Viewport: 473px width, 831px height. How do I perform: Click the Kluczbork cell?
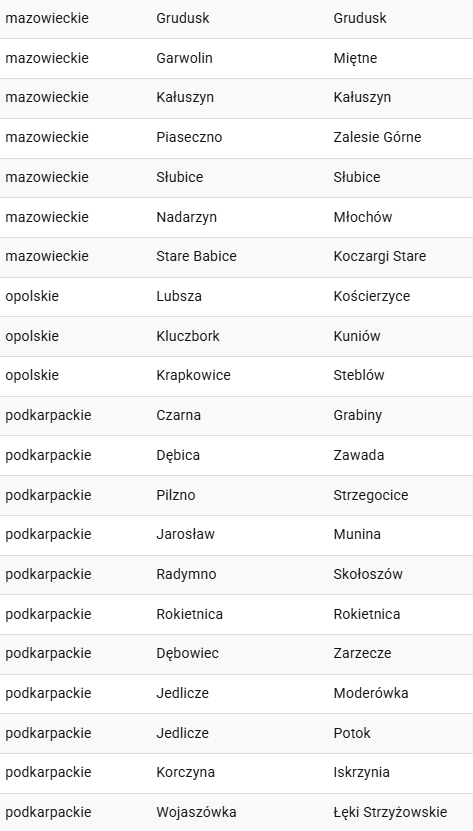point(188,337)
